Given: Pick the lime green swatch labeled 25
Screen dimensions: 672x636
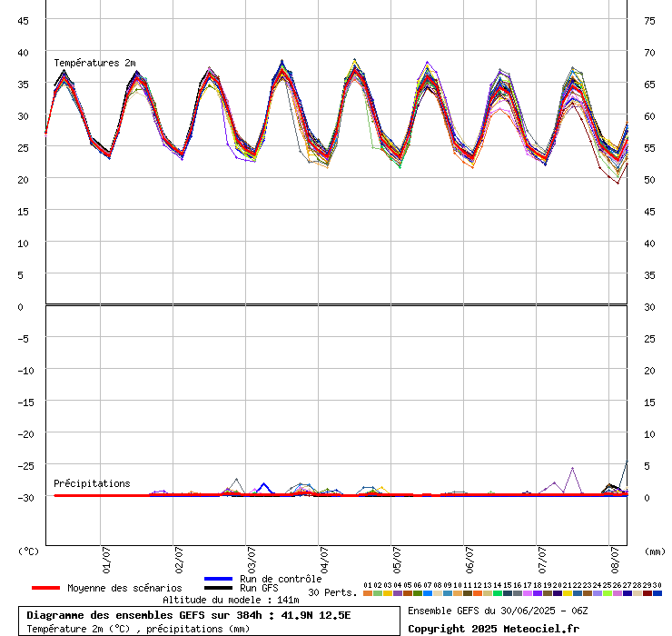Looking at the screenshot, I should coord(607,593).
